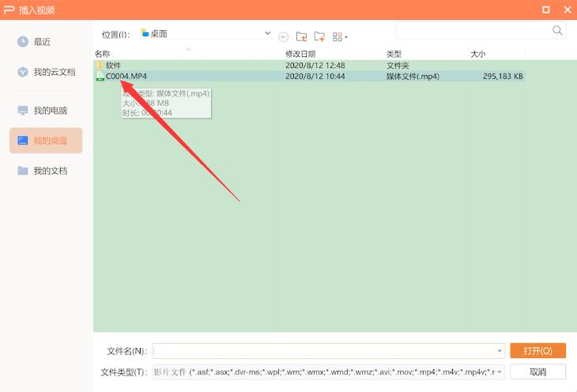Click the 打开 open button
Viewport: 577px width, 392px height.
click(537, 350)
